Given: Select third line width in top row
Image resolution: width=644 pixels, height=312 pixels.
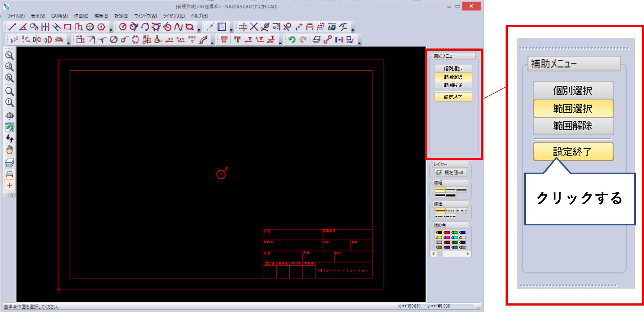Looking at the screenshot, I should pyautogui.click(x=461, y=190).
